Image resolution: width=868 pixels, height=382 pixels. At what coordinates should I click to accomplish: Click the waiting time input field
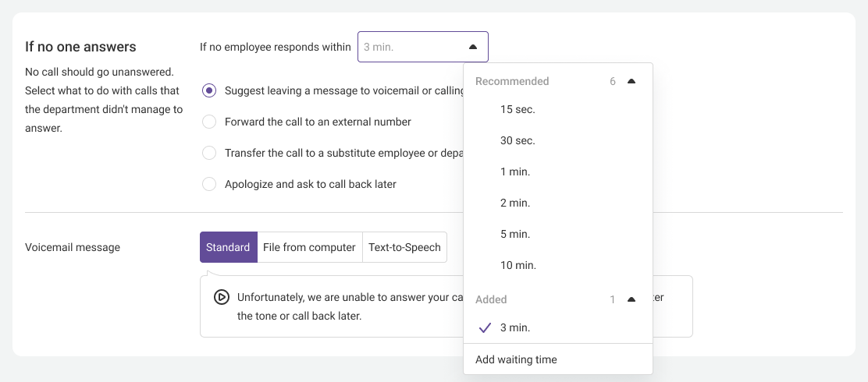pyautogui.click(x=410, y=47)
